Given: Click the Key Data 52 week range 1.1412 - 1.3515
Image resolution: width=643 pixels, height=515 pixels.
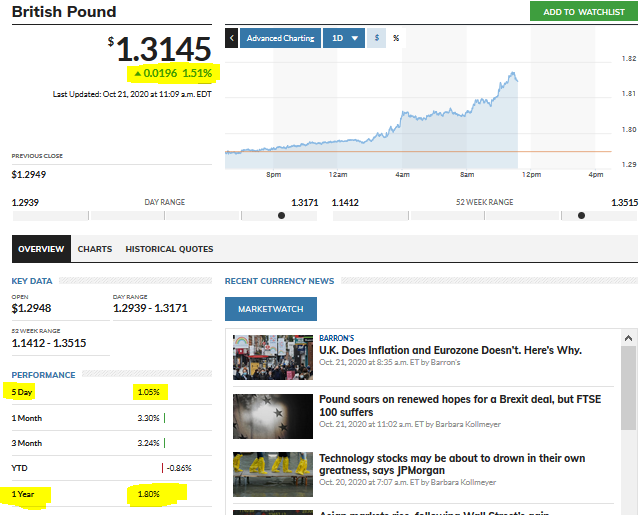Looking at the screenshot, I should (x=49, y=343).
